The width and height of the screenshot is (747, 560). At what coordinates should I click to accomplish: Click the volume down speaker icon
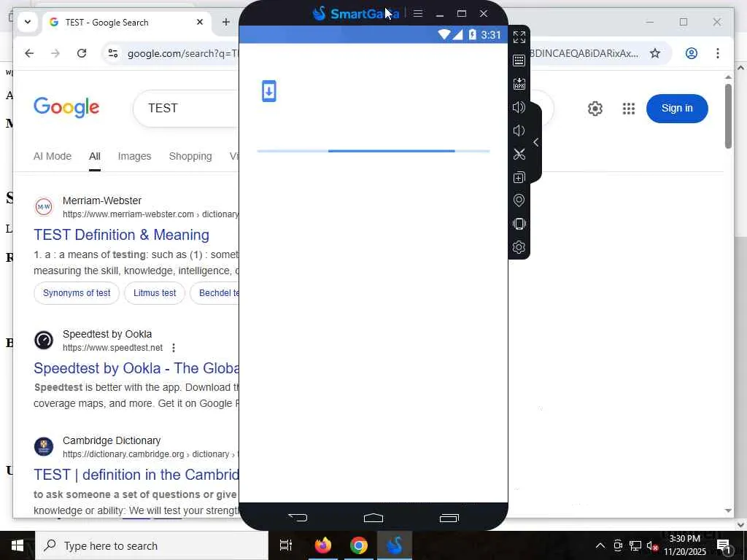coord(519,131)
